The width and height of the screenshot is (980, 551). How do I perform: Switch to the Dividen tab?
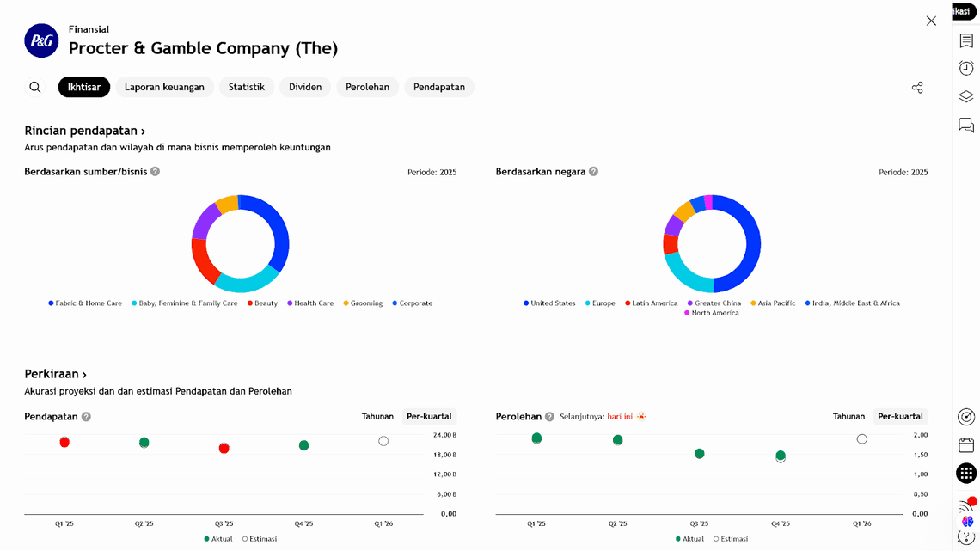click(305, 87)
